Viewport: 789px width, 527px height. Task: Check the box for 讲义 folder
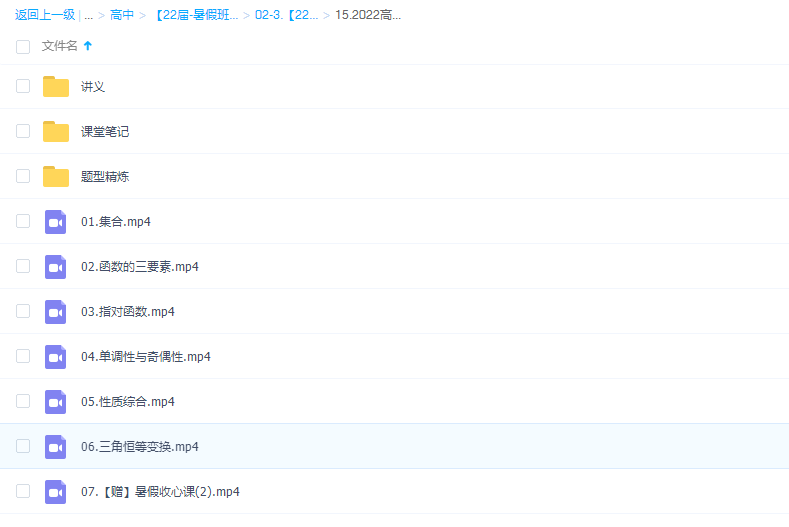coord(23,87)
